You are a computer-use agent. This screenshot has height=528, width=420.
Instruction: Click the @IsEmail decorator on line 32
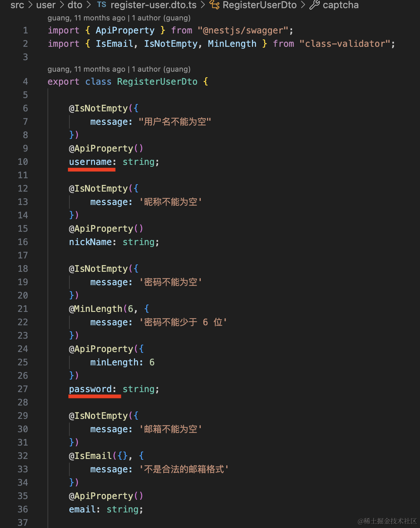(91, 456)
